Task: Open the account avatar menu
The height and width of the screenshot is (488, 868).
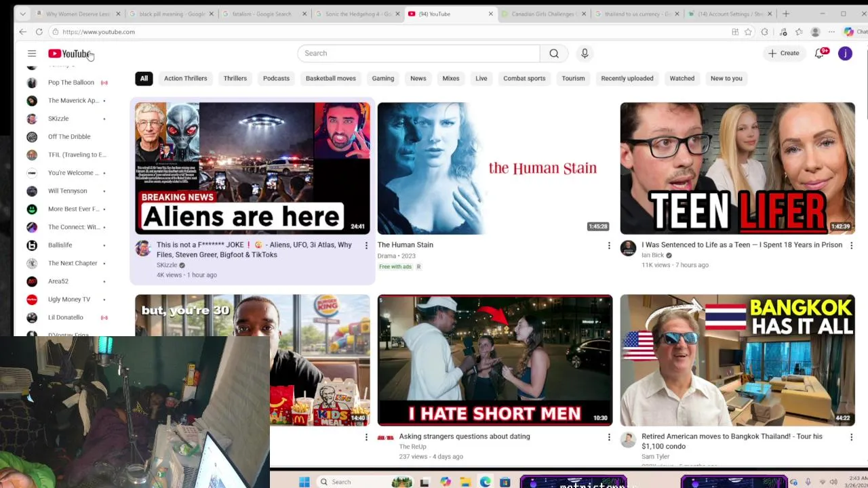Action: [x=845, y=54]
